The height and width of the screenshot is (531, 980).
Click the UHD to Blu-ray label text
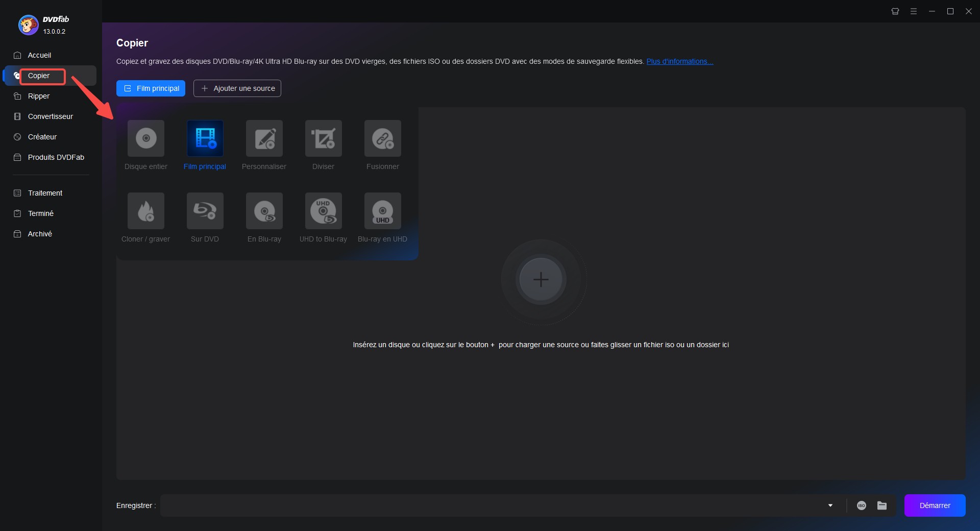tap(323, 239)
